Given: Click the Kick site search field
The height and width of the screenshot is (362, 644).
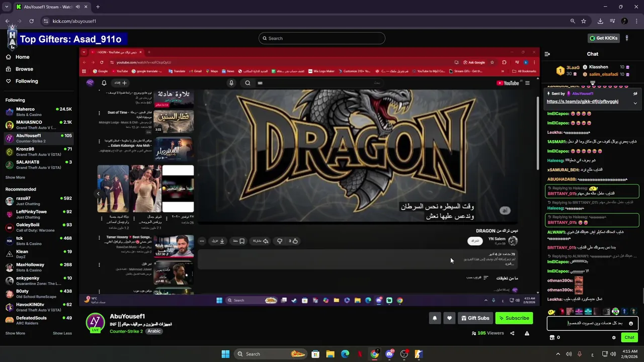Looking at the screenshot, I should 322,38.
